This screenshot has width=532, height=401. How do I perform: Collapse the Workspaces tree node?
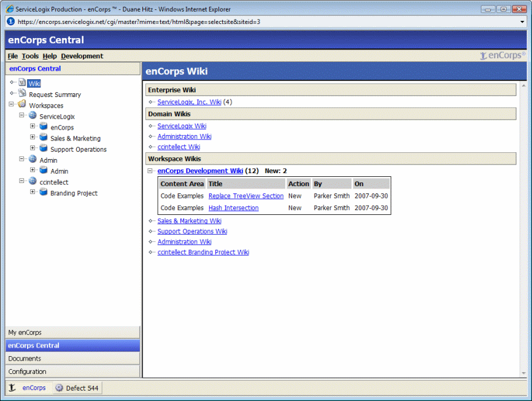(x=12, y=104)
